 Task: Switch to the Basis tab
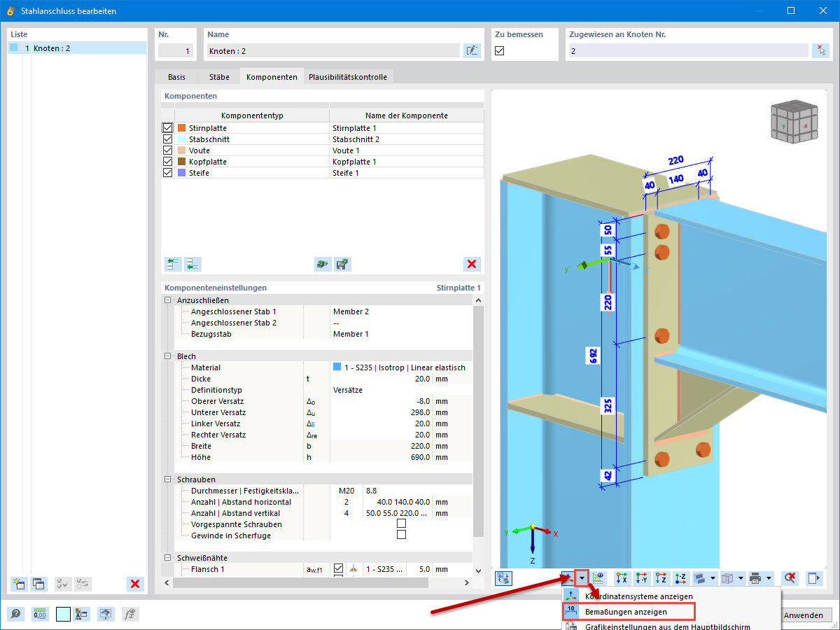pyautogui.click(x=176, y=77)
